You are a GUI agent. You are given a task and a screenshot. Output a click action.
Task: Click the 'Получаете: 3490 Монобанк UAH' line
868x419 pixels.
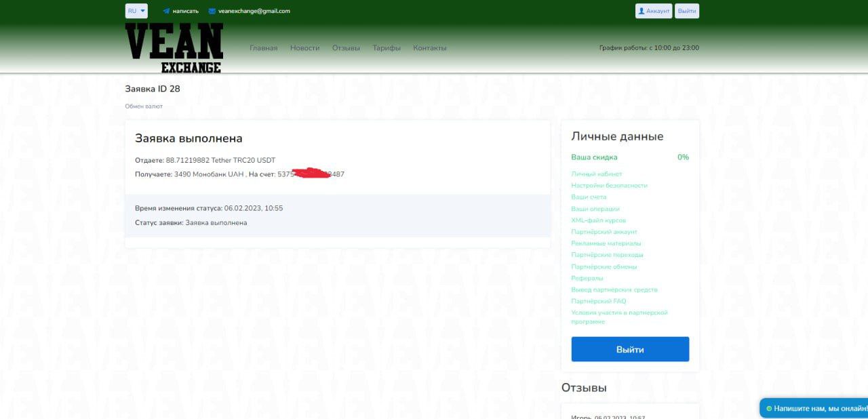click(239, 174)
